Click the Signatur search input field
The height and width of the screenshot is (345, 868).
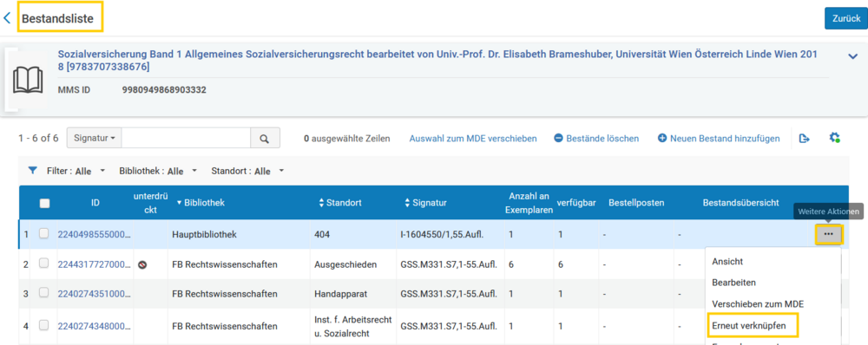click(186, 139)
